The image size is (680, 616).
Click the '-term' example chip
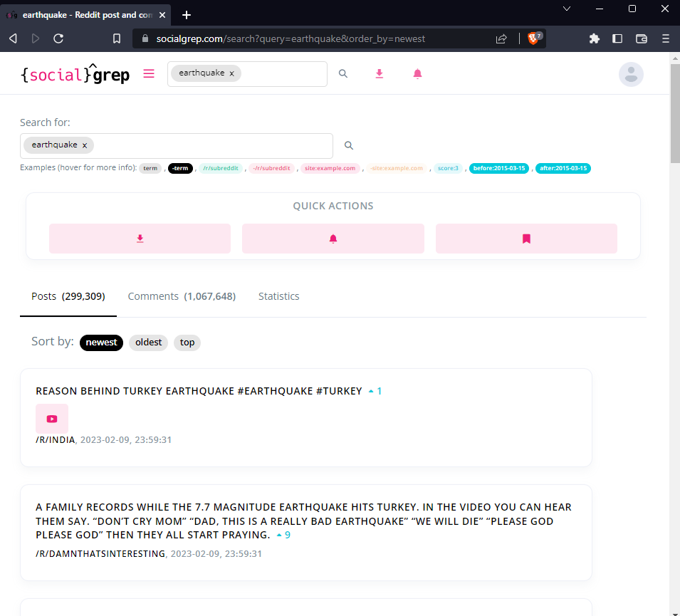tap(180, 168)
